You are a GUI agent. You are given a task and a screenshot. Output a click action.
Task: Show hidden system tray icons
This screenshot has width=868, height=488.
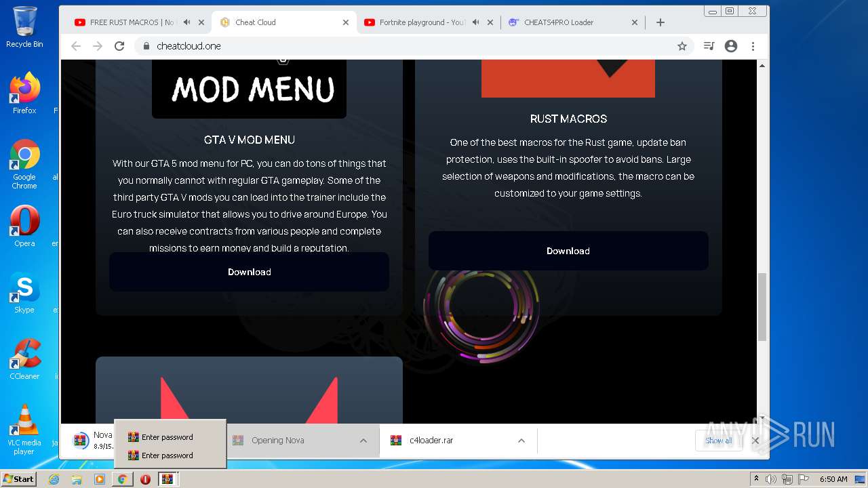pos(756,479)
